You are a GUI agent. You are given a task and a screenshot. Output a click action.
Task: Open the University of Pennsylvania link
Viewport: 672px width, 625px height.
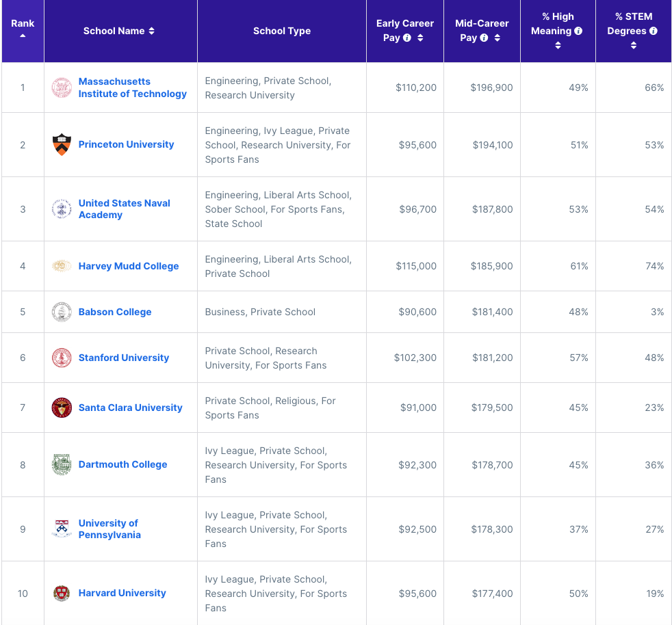[x=109, y=529]
